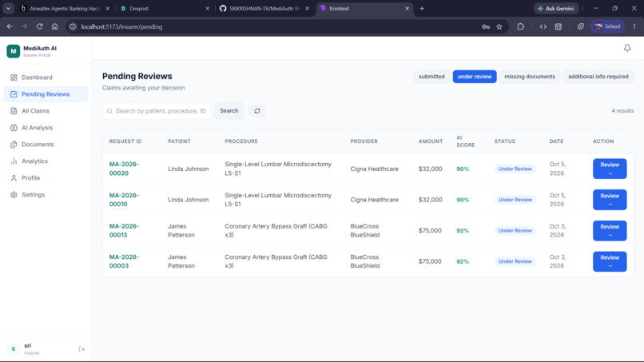Select Pending Reviews in the sidebar
Screen dimensions: 644x362
click(x=46, y=94)
